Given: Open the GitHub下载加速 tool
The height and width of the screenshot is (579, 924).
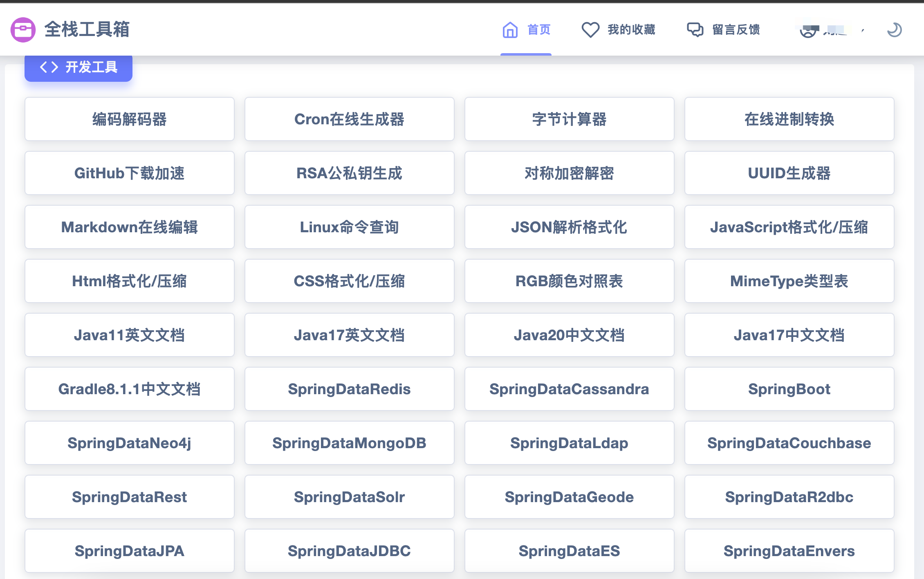Looking at the screenshot, I should (x=129, y=173).
